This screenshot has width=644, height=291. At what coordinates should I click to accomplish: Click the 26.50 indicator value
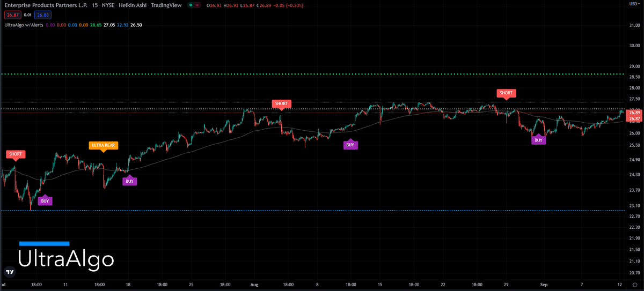tap(137, 25)
